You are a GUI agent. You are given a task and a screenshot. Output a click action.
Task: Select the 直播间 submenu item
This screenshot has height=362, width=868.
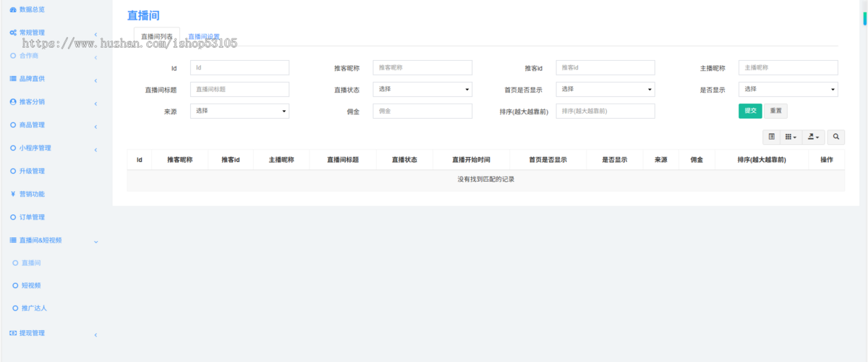(31, 263)
